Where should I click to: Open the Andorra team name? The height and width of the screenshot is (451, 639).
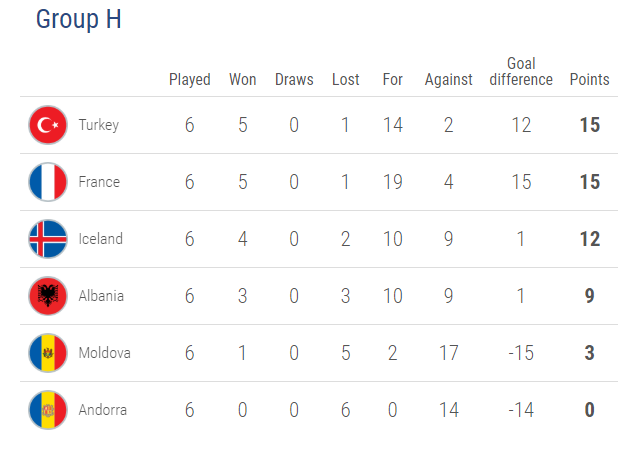(x=103, y=410)
